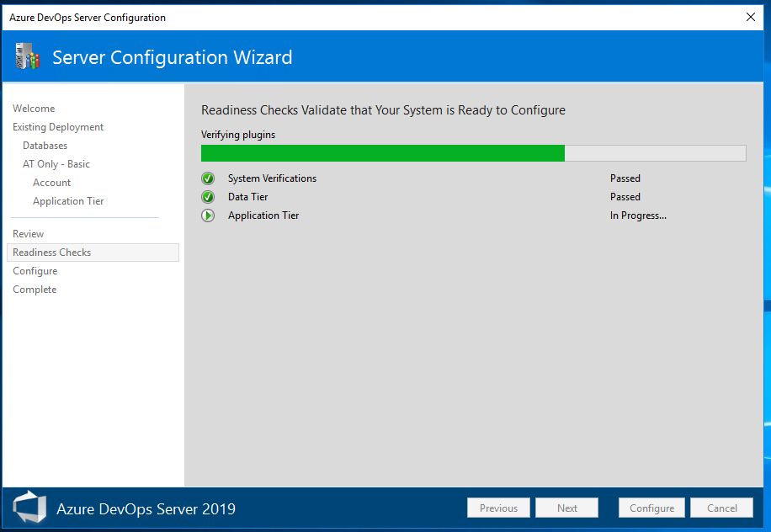The width and height of the screenshot is (771, 532).
Task: Go to the Configure step in sidebar
Action: [x=35, y=271]
